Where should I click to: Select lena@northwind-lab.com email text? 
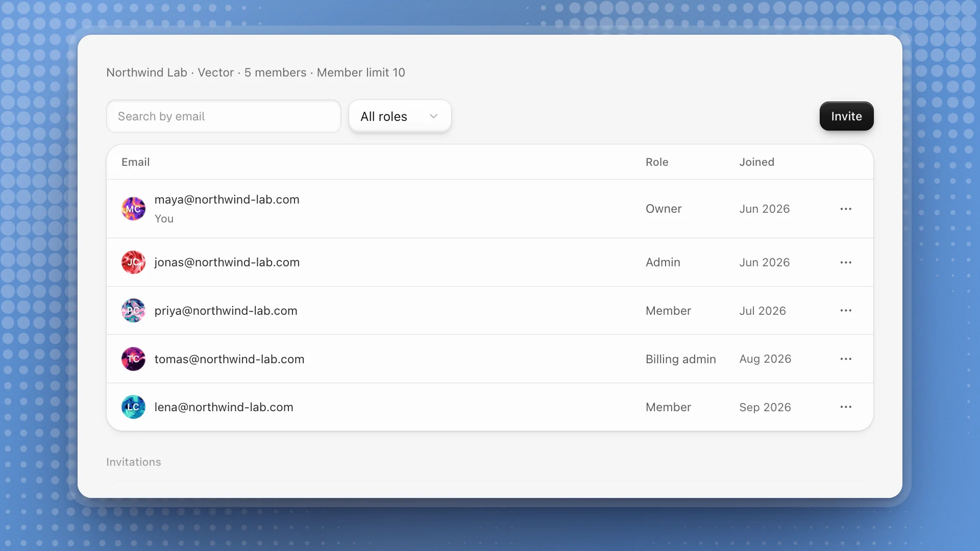[x=224, y=407]
